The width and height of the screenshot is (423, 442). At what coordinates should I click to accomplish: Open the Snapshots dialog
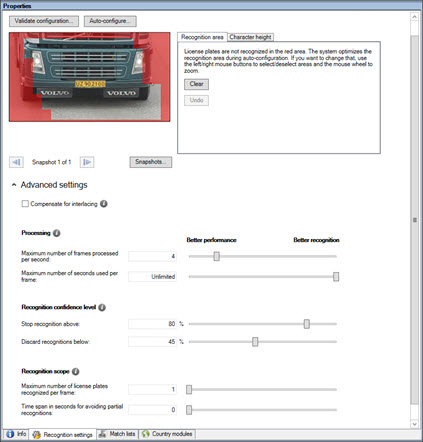click(151, 162)
